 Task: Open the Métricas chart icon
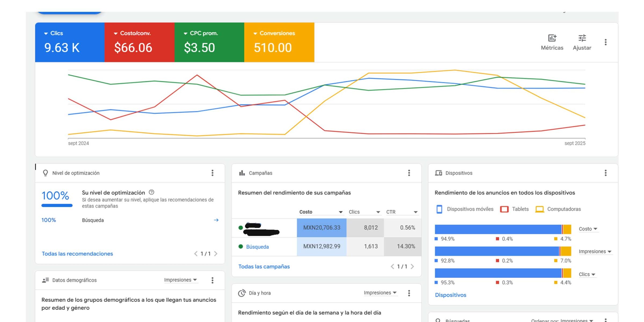point(552,38)
